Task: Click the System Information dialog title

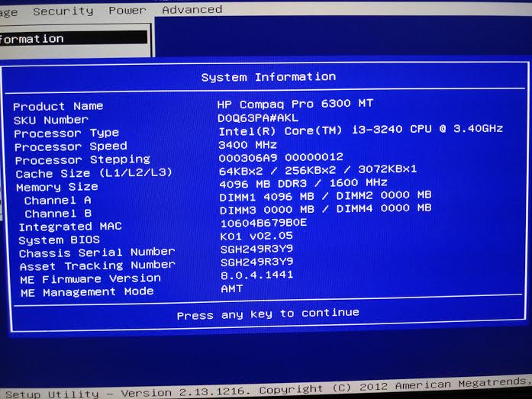Action: click(x=268, y=77)
